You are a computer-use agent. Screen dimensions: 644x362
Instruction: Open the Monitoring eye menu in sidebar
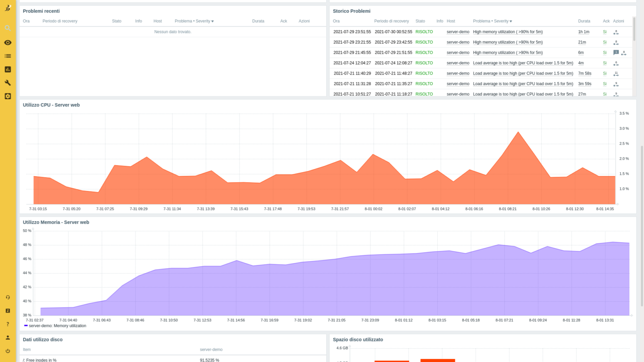(x=8, y=43)
